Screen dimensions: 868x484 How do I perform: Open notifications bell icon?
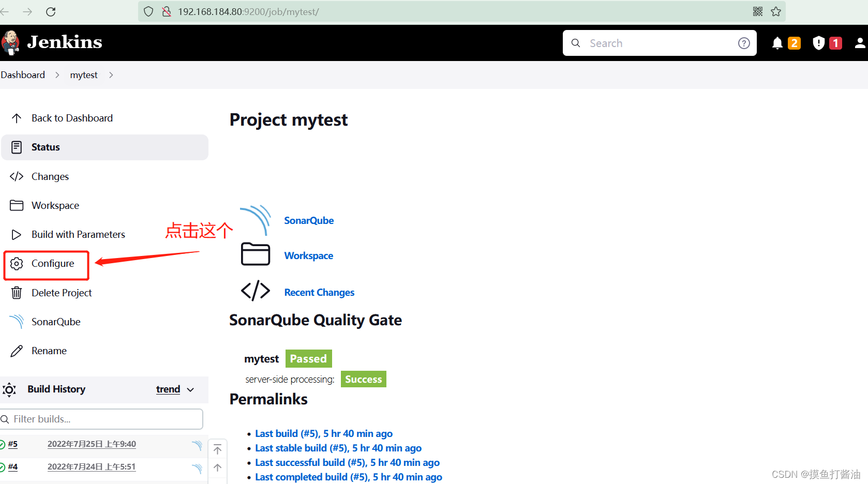777,43
